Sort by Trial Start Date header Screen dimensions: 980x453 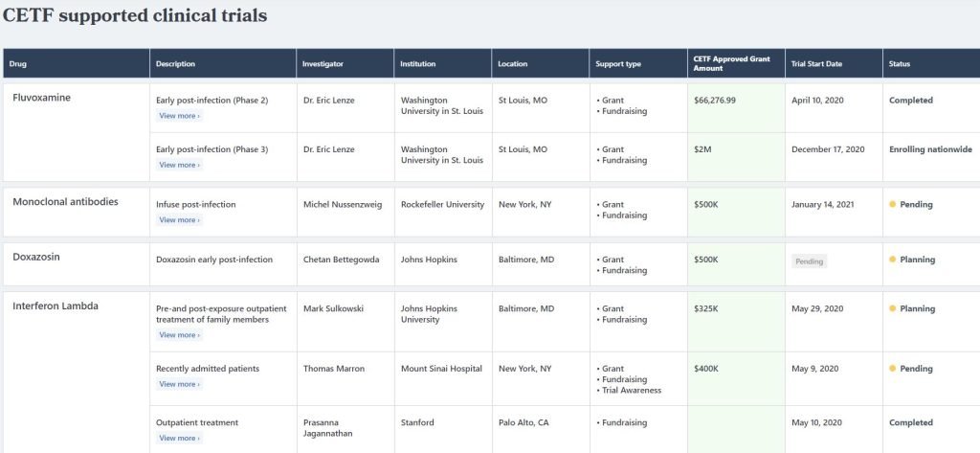[x=816, y=64]
